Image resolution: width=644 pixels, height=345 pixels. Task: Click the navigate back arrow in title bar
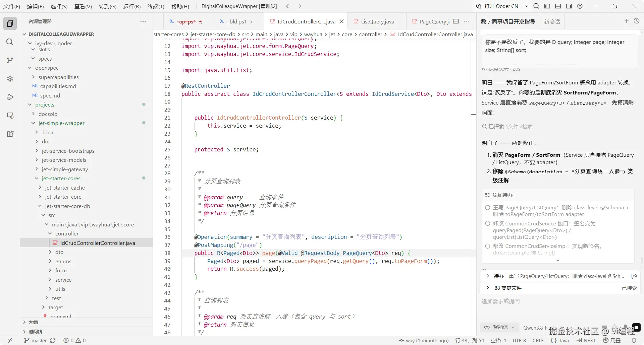[288, 6]
